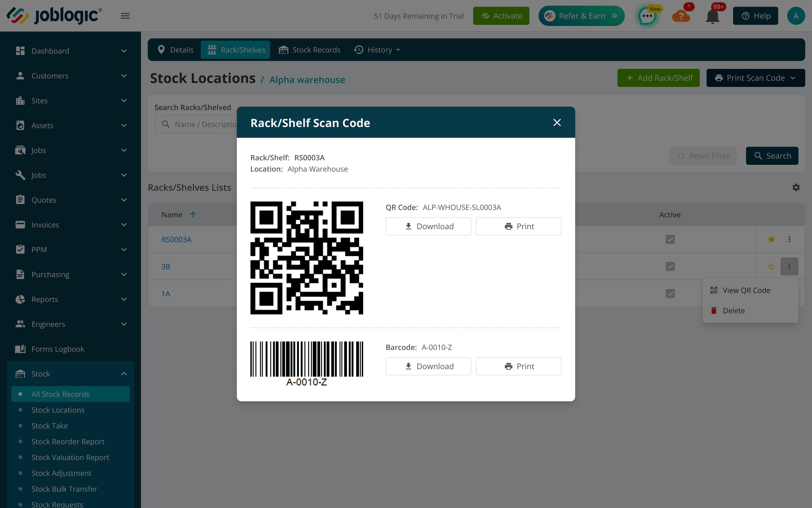Close the Rack/Shelf Scan Code dialog

pyautogui.click(x=557, y=123)
